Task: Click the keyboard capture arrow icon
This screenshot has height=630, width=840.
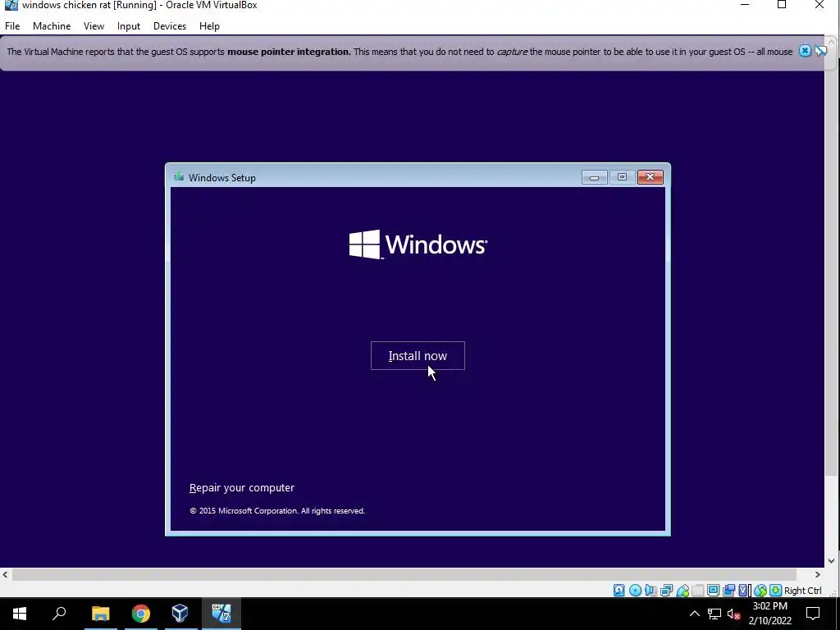Action: click(x=775, y=591)
